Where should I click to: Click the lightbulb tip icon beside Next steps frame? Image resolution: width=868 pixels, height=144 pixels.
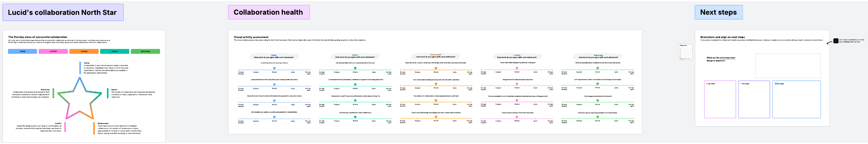coord(836,41)
